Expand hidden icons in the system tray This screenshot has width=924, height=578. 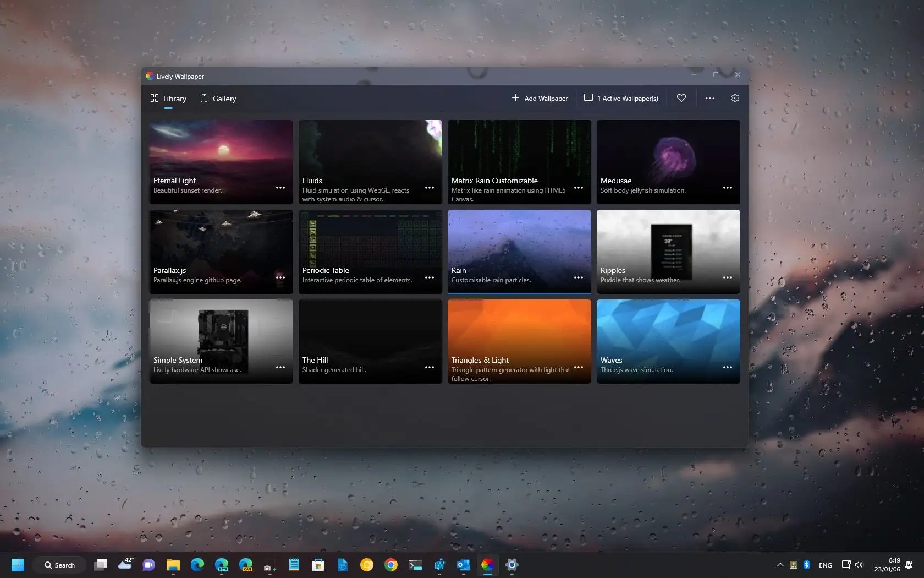coord(779,565)
